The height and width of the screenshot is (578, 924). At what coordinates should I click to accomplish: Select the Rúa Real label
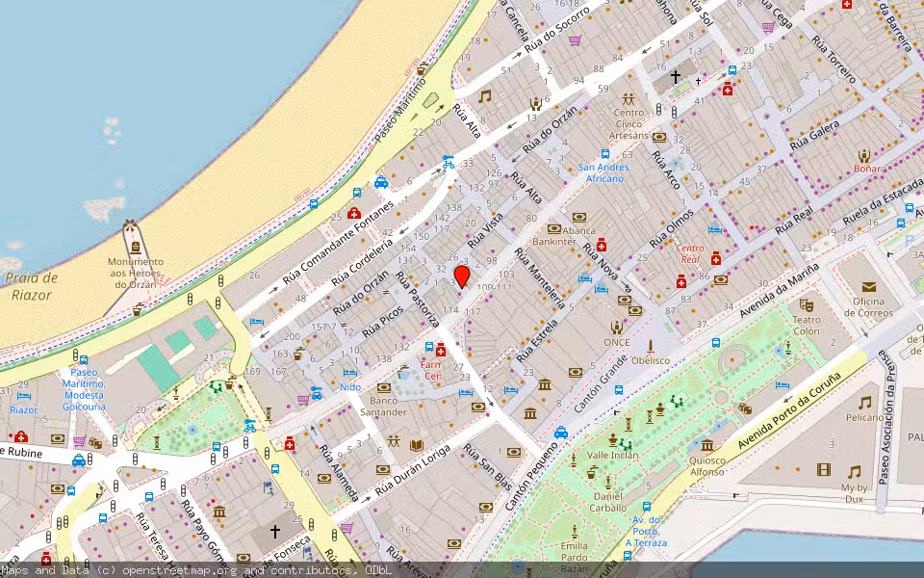pyautogui.click(x=794, y=221)
